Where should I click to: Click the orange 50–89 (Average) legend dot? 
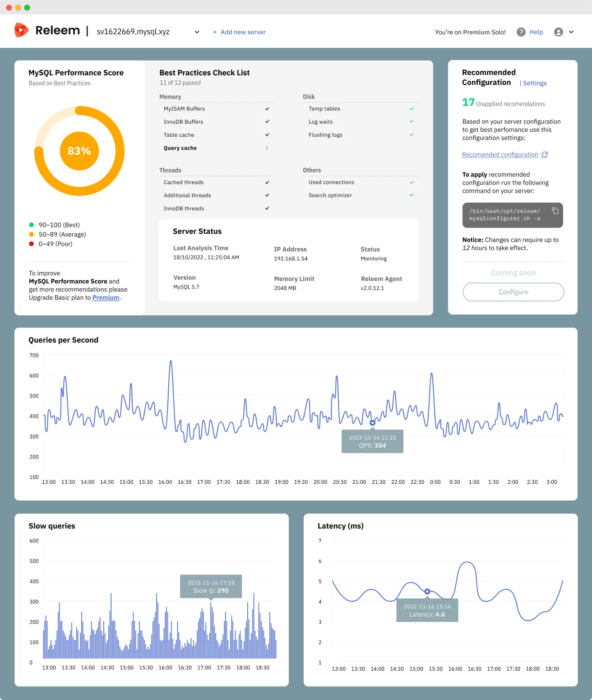click(x=32, y=234)
